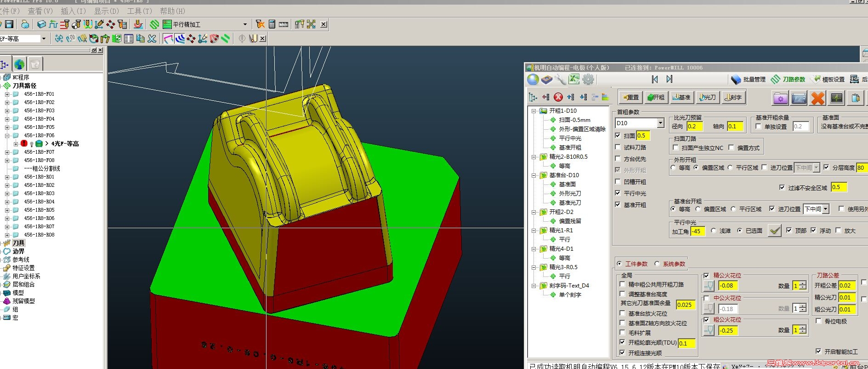The height and width of the screenshot is (369, 868).
Task: Enable the 毛料扩展 checkbox
Action: coord(623,333)
